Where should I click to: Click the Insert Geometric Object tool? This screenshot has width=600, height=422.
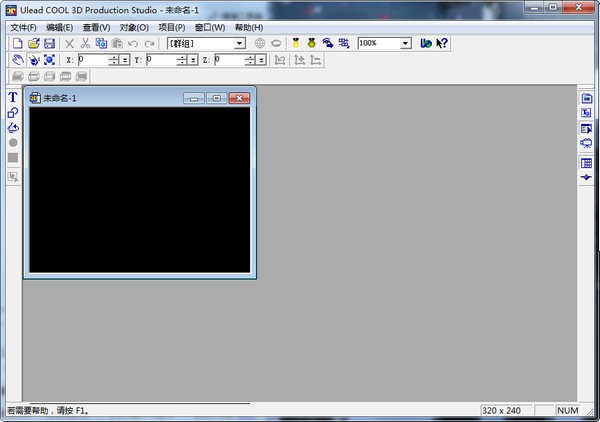13,113
